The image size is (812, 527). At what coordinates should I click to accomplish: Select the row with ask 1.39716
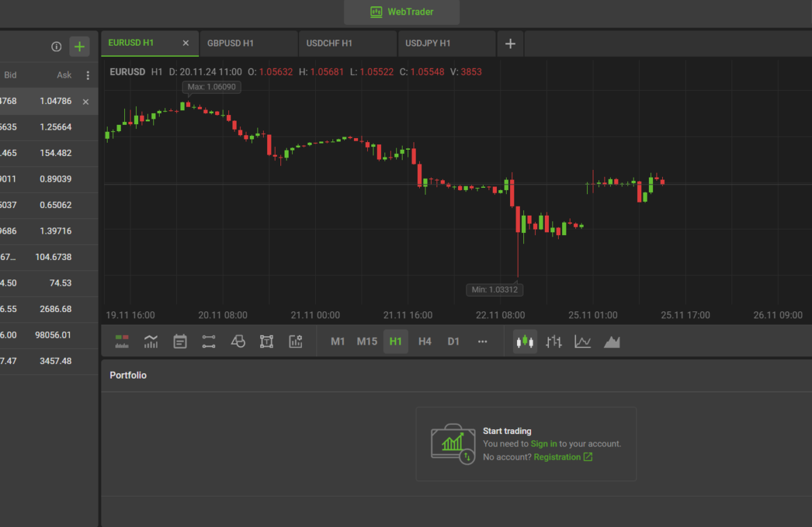pyautogui.click(x=49, y=231)
